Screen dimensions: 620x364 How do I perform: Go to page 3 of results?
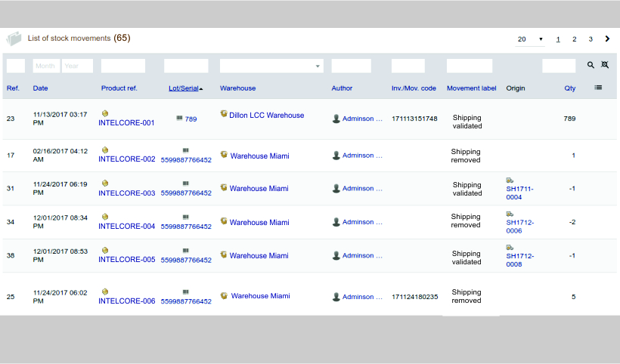point(591,39)
